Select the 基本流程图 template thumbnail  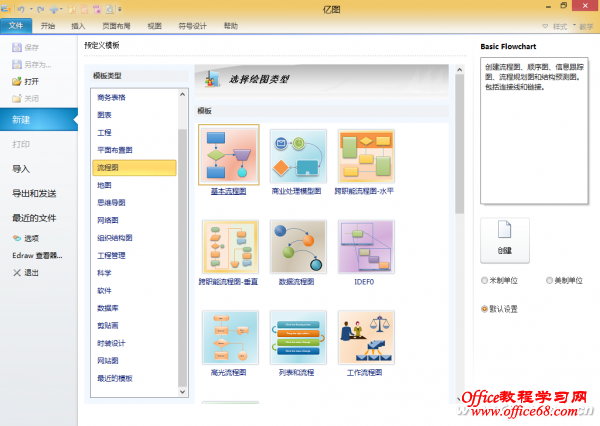[229, 155]
